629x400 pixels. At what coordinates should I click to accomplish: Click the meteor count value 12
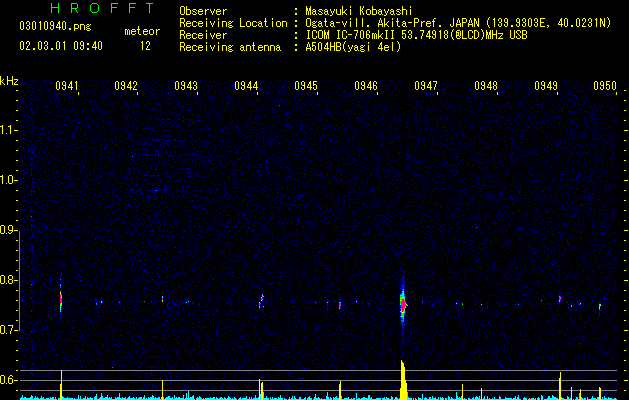coord(145,46)
